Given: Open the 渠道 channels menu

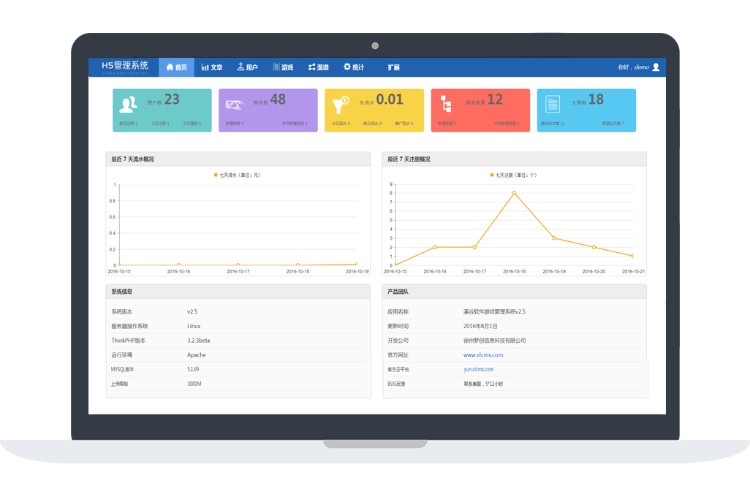Looking at the screenshot, I should (x=318, y=67).
